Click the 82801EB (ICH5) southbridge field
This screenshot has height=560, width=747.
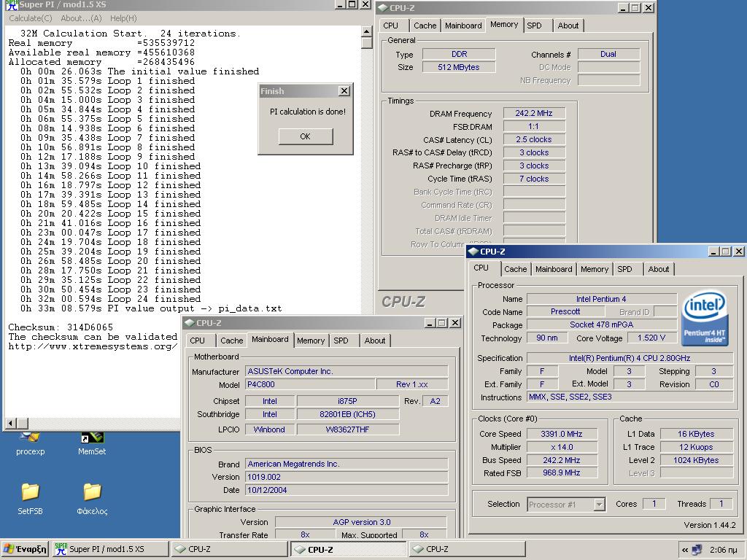[348, 414]
